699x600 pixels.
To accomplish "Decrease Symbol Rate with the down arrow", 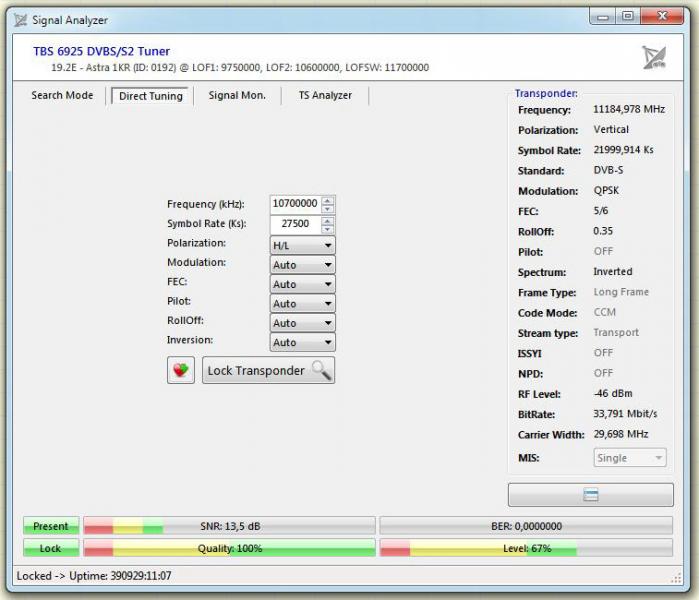I will tap(328, 229).
